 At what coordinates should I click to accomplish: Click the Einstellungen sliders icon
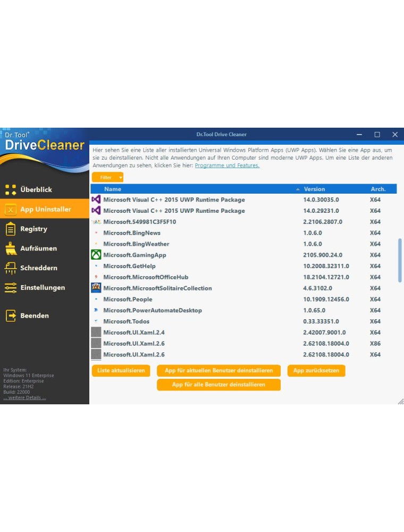11,288
